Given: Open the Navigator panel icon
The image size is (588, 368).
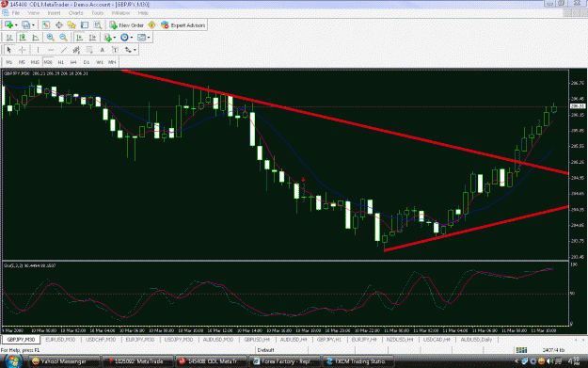Looking at the screenshot, I should [x=72, y=25].
